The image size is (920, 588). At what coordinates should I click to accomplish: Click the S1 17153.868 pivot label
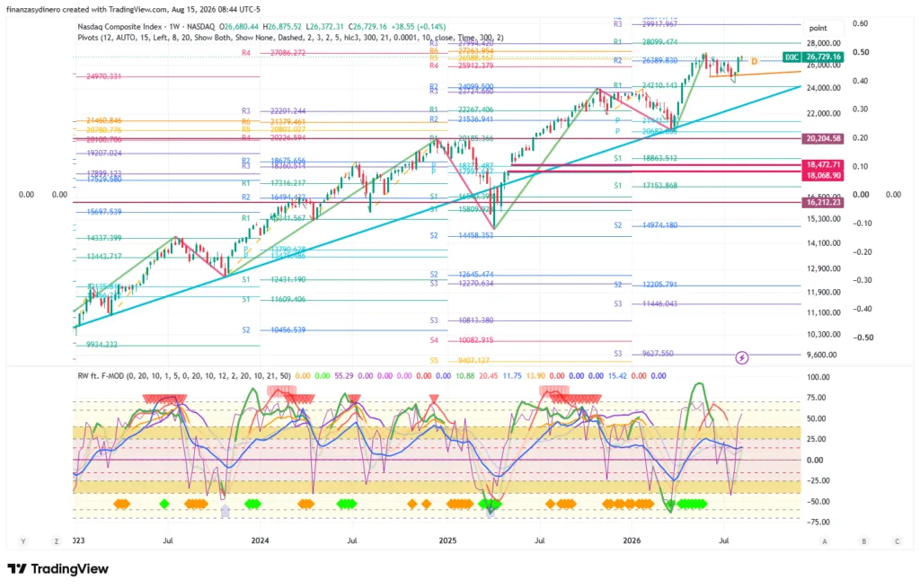click(645, 186)
